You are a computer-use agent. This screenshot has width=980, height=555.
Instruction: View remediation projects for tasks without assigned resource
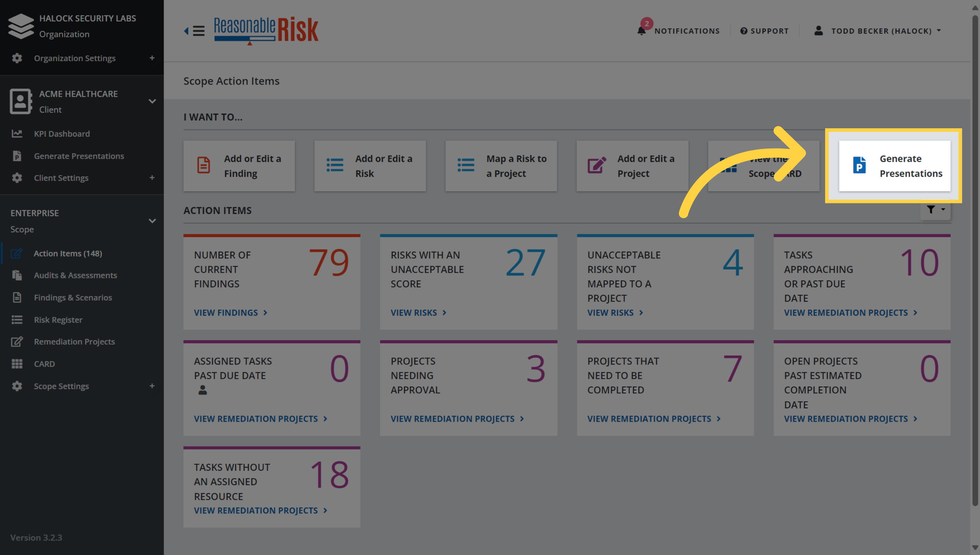point(261,510)
